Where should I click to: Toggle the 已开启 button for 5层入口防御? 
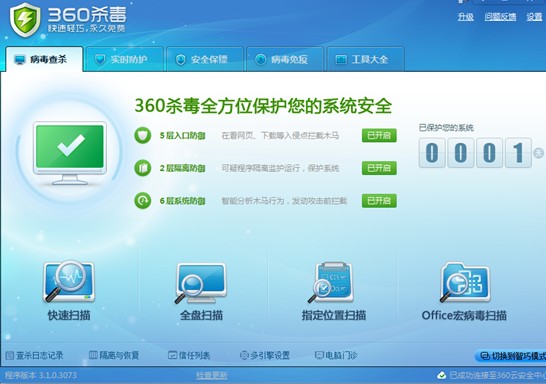point(379,135)
